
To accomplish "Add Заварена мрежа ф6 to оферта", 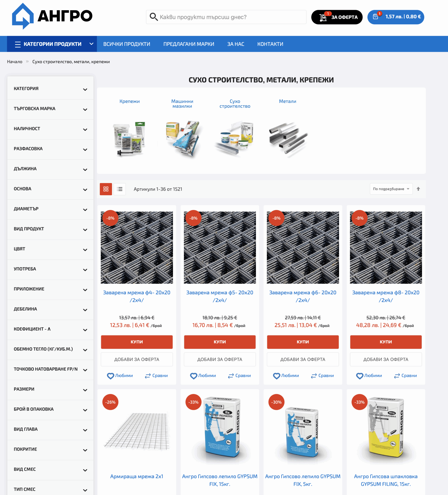I will click(x=303, y=359).
